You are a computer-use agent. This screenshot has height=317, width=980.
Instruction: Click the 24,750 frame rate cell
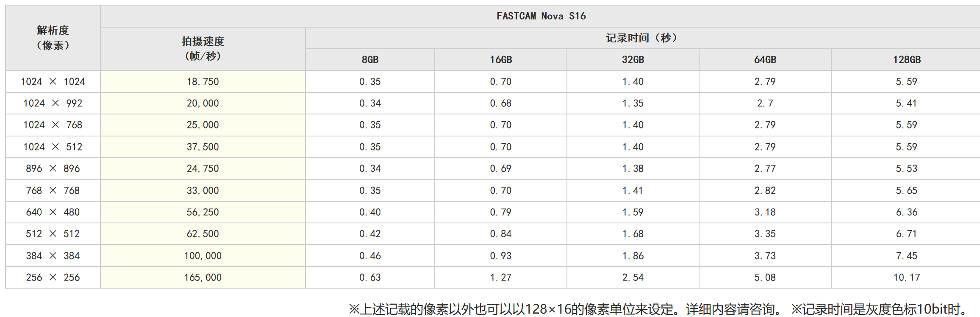point(203,169)
